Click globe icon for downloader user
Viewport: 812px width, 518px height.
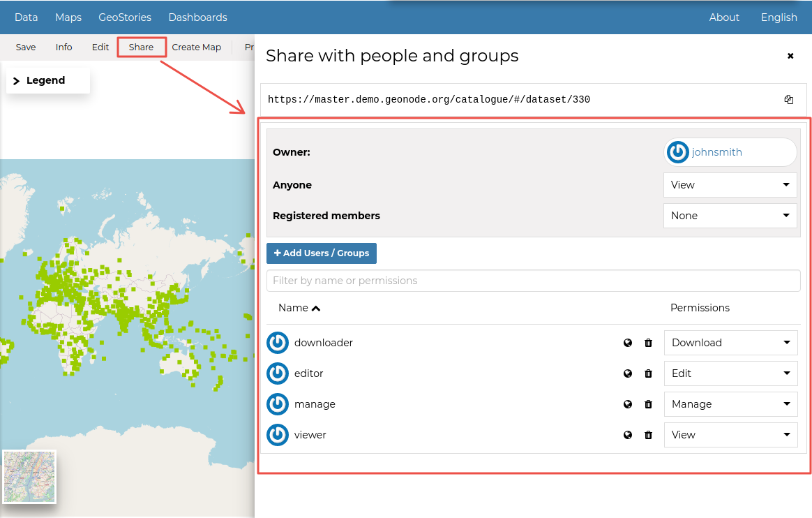628,343
